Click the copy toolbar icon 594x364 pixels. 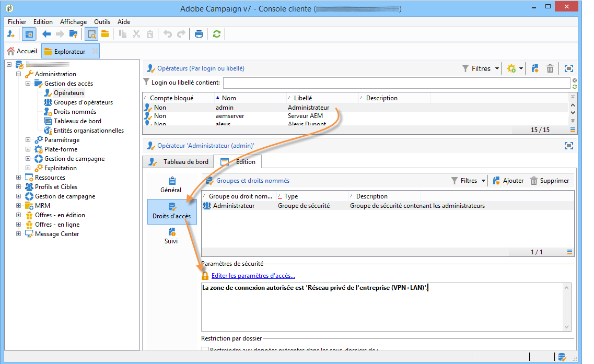pos(122,34)
